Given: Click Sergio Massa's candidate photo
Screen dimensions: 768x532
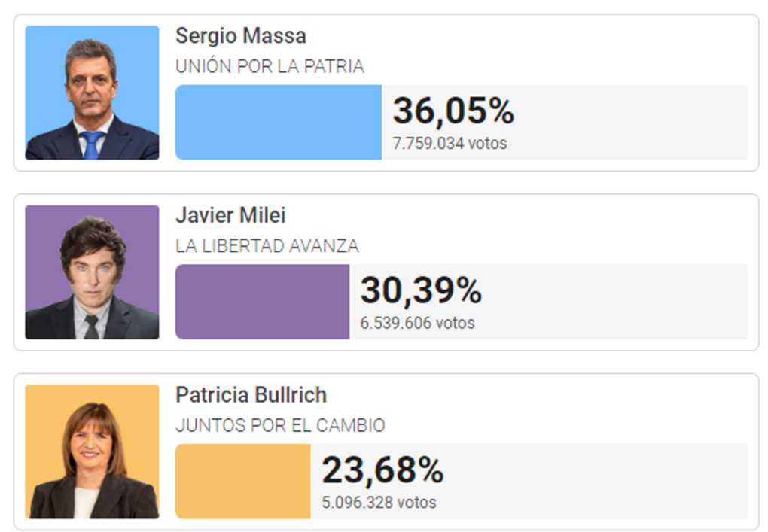Looking at the screenshot, I should click(92, 93).
